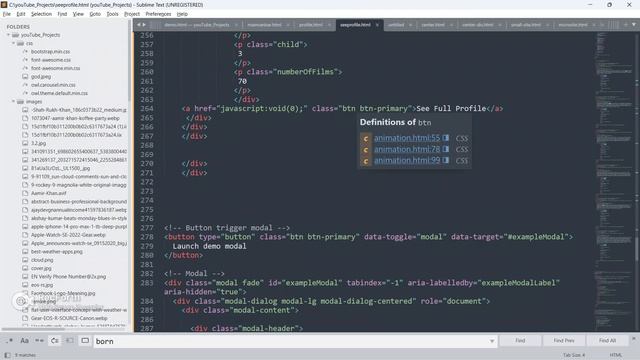Switch to the untitled tab
This screenshot has width=640, height=360.
pos(396,25)
